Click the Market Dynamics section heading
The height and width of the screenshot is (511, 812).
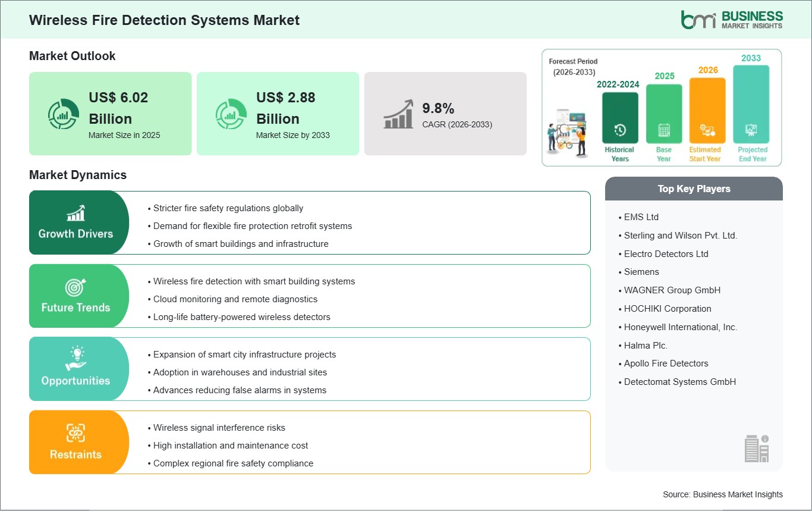click(x=77, y=175)
